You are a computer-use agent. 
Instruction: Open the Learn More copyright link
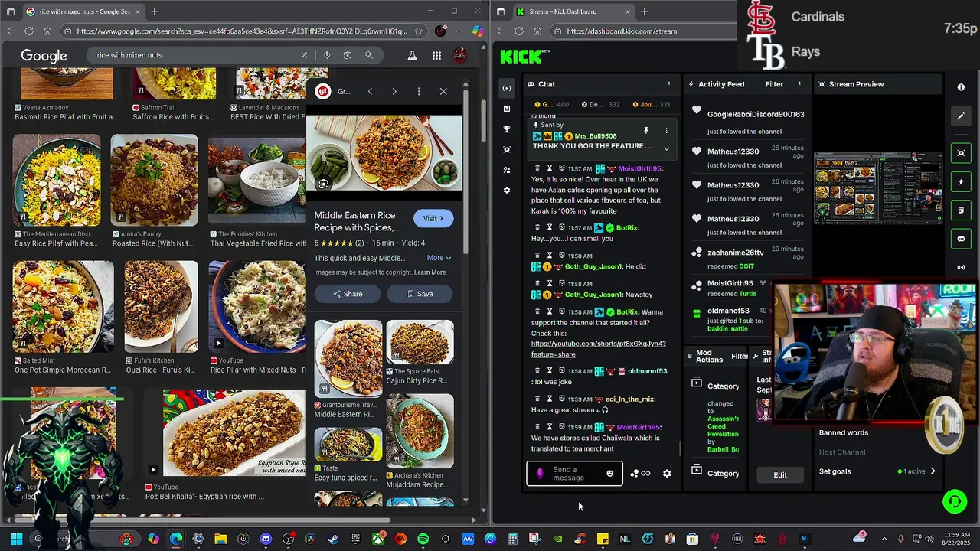click(x=430, y=272)
